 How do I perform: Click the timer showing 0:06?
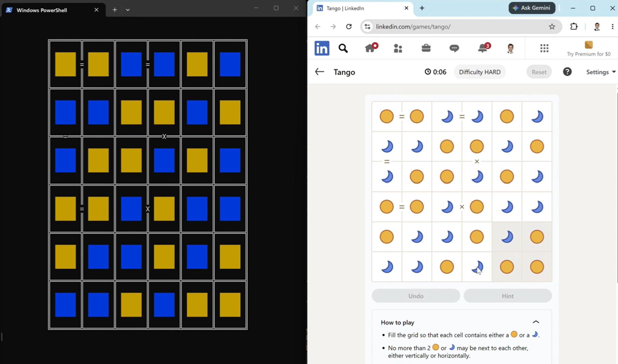coord(435,72)
